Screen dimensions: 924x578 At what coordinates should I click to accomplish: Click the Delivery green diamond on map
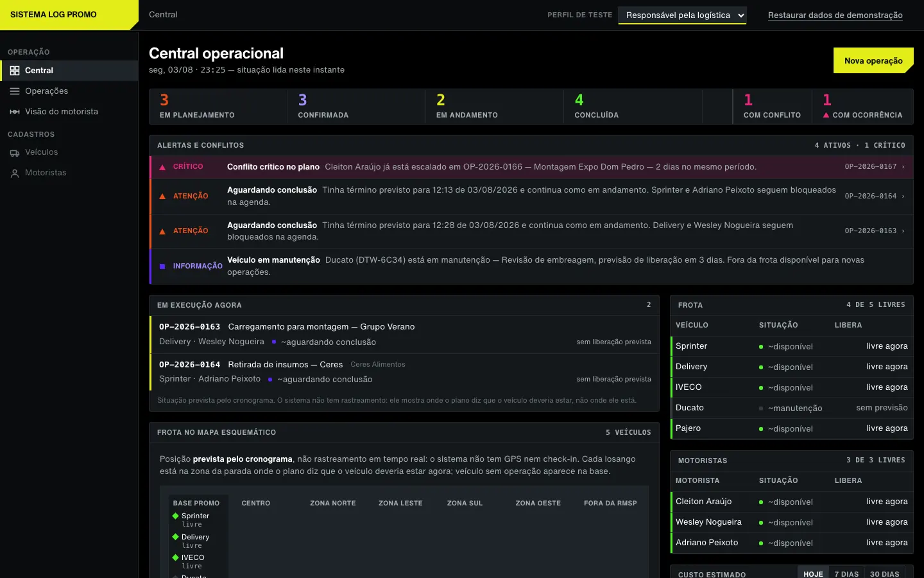click(175, 537)
